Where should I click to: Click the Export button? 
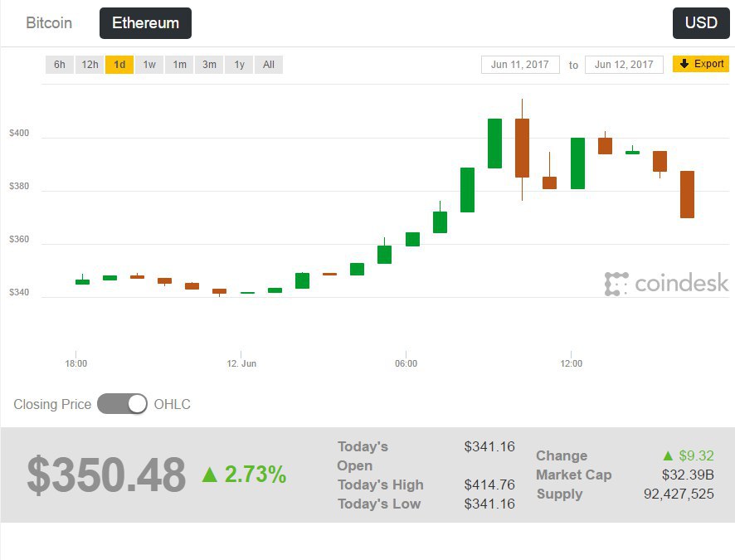click(701, 64)
